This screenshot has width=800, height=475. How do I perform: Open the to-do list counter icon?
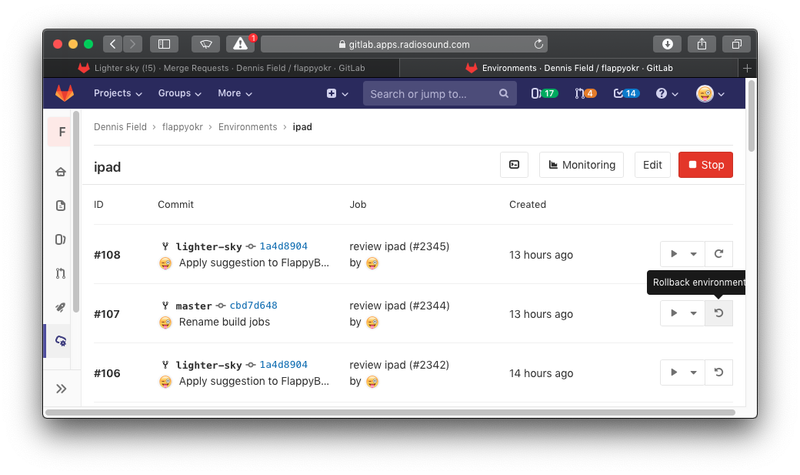(x=625, y=94)
